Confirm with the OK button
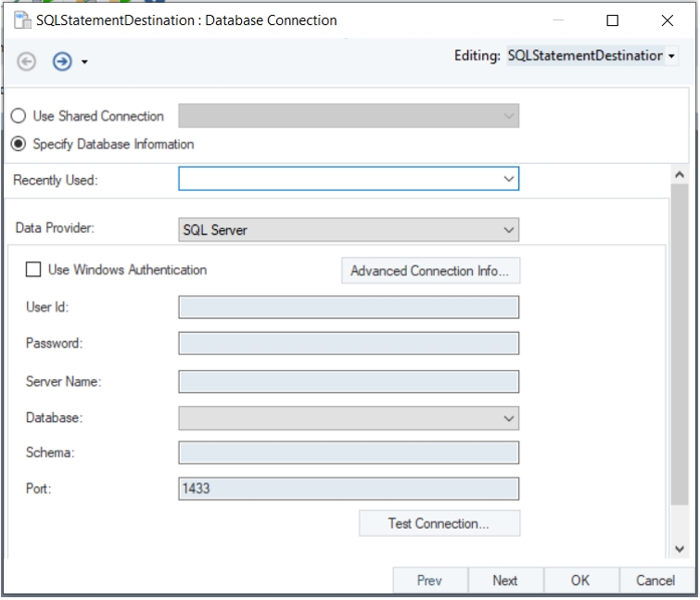 pos(580,581)
